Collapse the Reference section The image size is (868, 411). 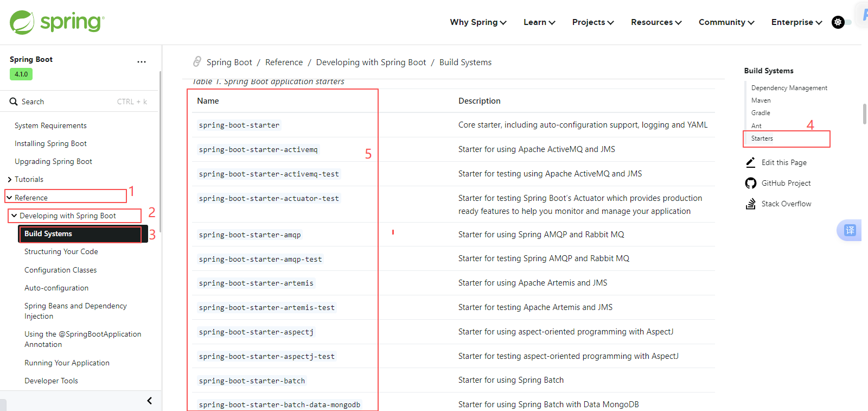coord(9,198)
